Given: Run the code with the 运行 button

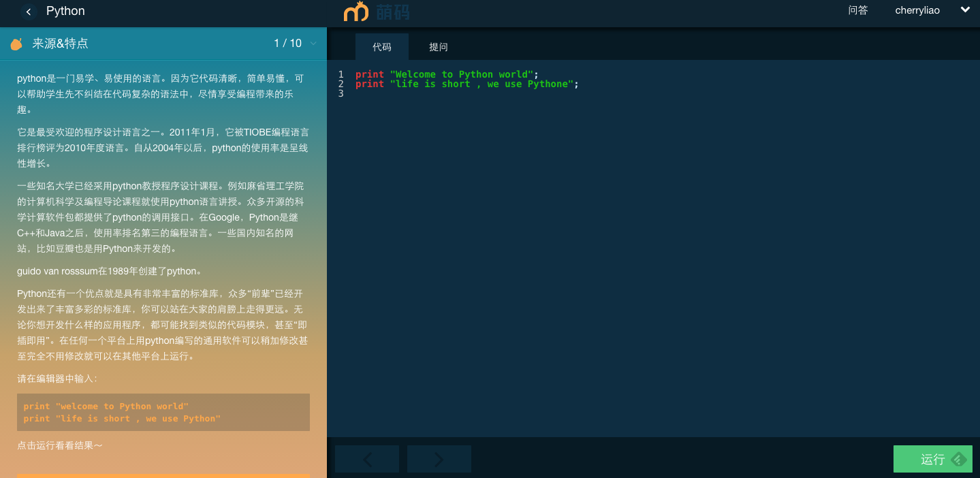Looking at the screenshot, I should (x=932, y=460).
